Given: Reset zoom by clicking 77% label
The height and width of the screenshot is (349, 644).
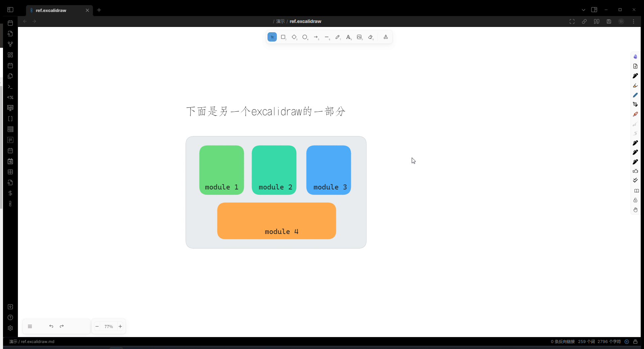Looking at the screenshot, I should click(x=109, y=326).
